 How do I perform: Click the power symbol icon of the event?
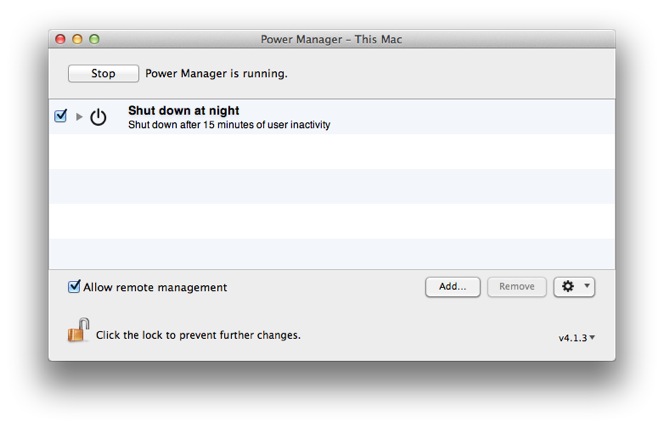(x=98, y=117)
